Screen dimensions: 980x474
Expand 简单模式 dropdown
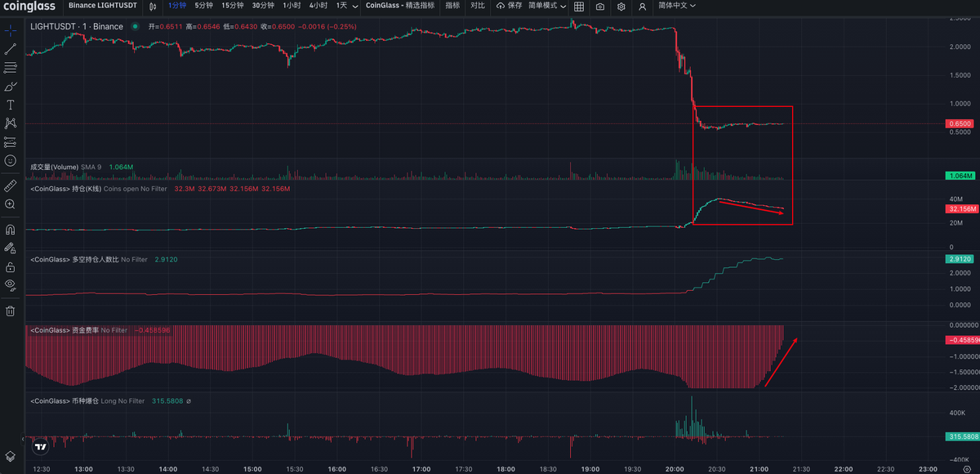pos(547,6)
